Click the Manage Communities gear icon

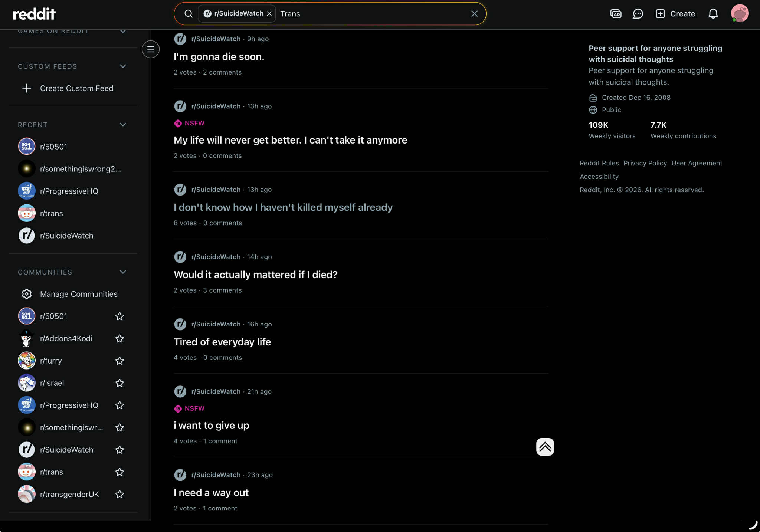(x=27, y=294)
